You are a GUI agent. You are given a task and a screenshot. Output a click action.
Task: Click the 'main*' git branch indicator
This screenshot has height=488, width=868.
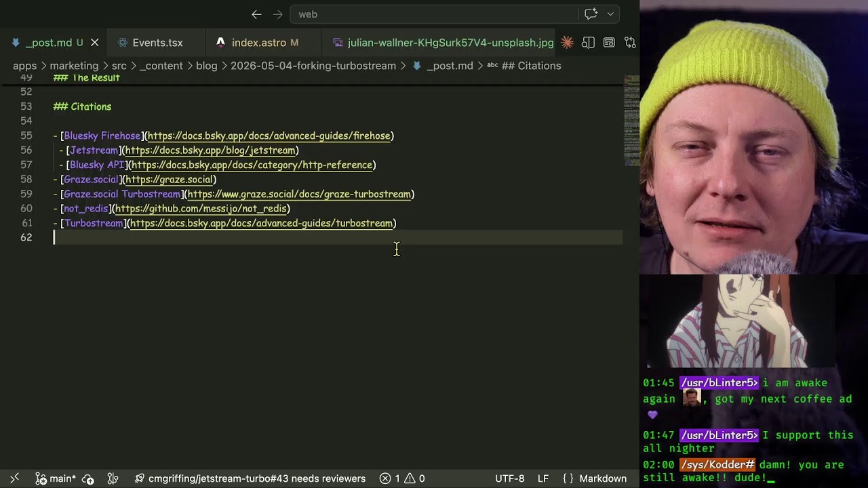tap(56, 479)
